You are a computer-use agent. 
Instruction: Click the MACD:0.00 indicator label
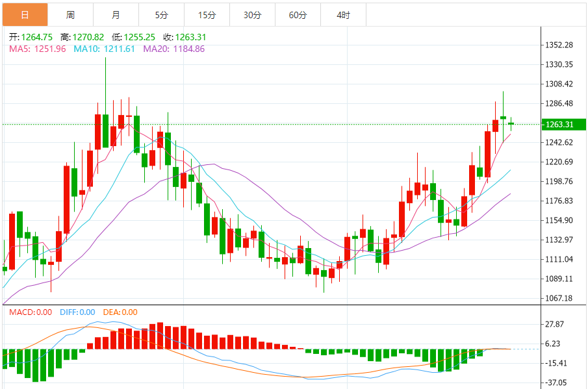click(31, 312)
